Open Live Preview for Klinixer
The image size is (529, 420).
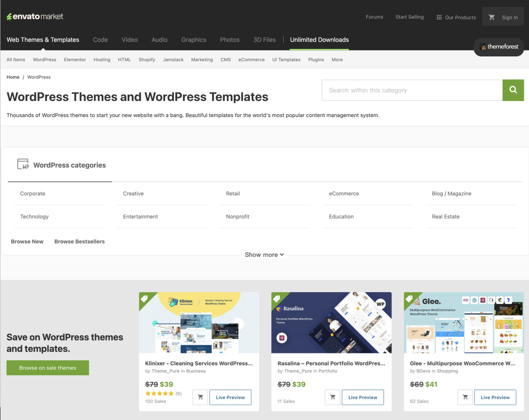pyautogui.click(x=230, y=397)
